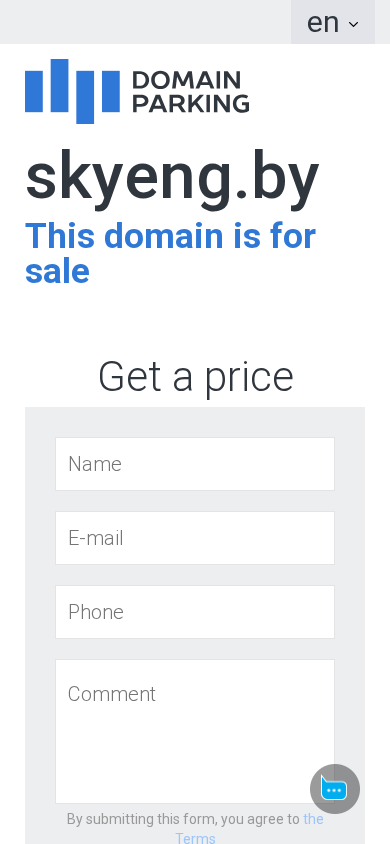The width and height of the screenshot is (390, 844).
Task: Open the "en" language dropdown
Action: pos(332,22)
